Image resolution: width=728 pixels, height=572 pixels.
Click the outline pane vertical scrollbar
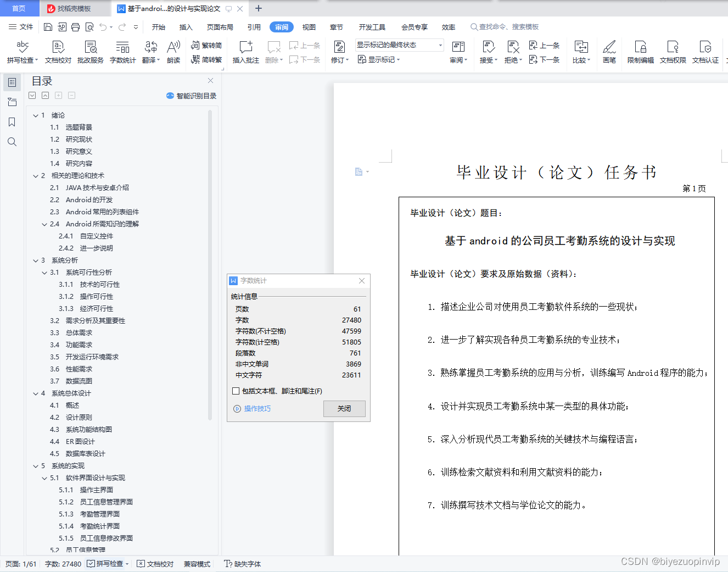point(210,265)
